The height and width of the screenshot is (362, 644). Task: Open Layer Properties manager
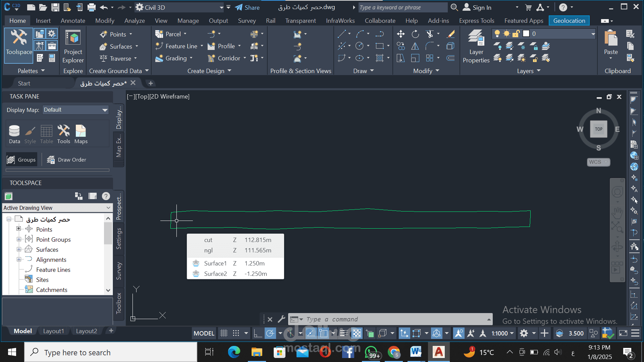click(x=476, y=46)
